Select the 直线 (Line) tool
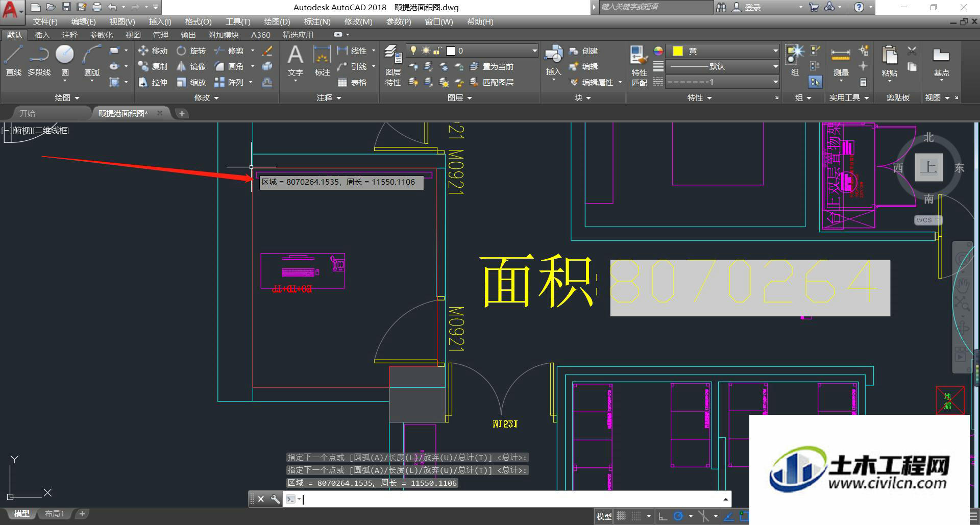This screenshot has width=980, height=525. click(x=14, y=60)
